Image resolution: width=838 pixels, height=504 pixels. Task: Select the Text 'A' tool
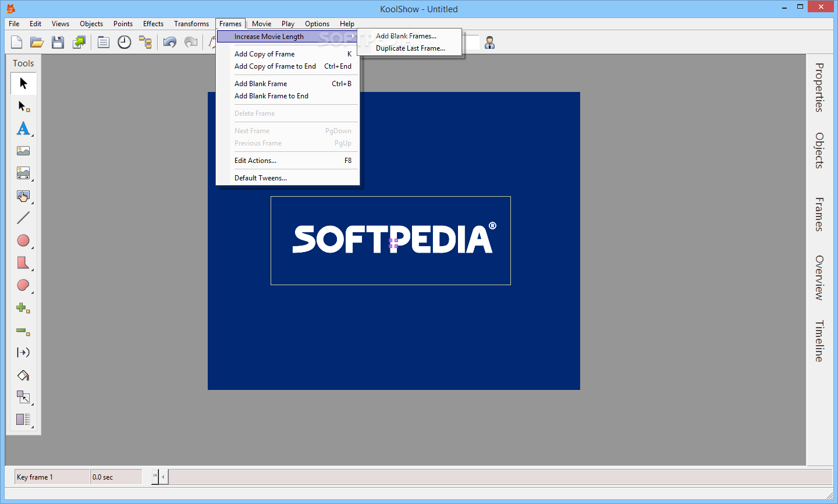(23, 129)
